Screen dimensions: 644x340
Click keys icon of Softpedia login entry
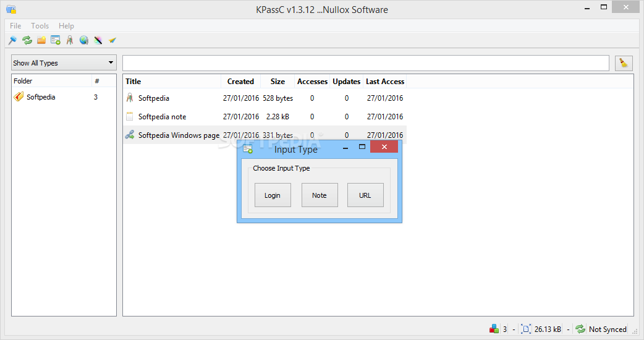(130, 98)
